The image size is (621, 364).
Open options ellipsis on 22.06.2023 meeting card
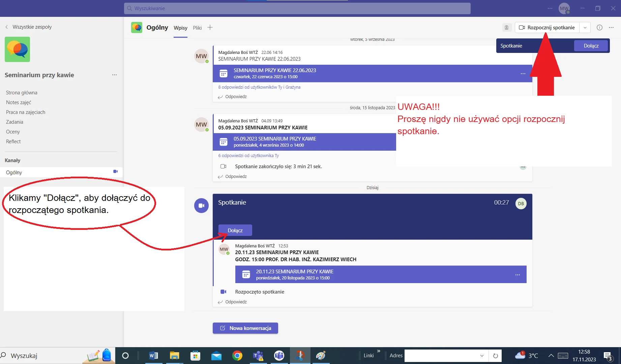[523, 73]
